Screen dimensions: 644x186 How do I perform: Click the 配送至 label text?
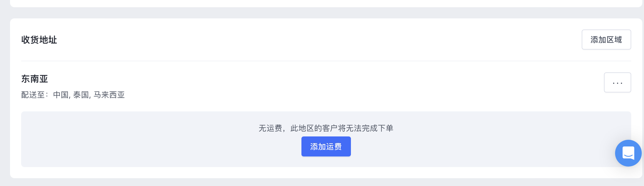point(33,95)
